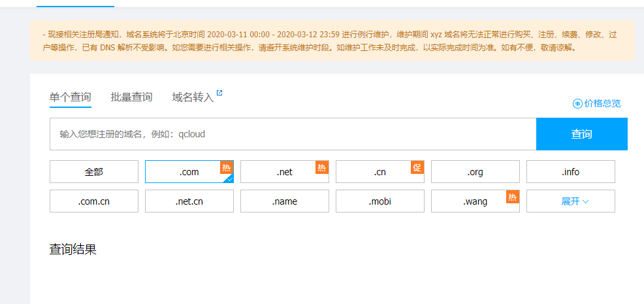Click the 促 promo badge on .cn

pyautogui.click(x=417, y=167)
